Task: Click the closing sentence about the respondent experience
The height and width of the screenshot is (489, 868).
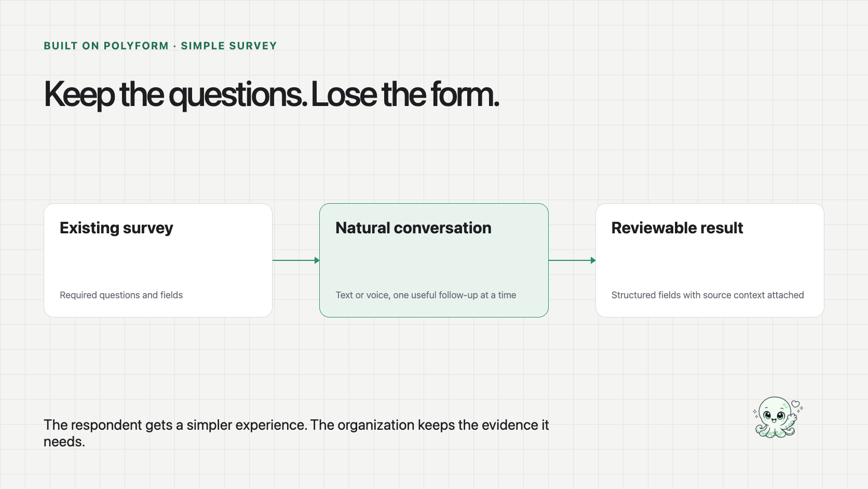Action: pos(296,433)
